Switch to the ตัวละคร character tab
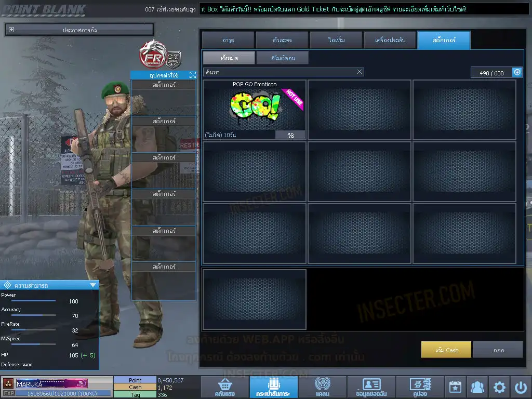The width and height of the screenshot is (532, 399). (282, 40)
